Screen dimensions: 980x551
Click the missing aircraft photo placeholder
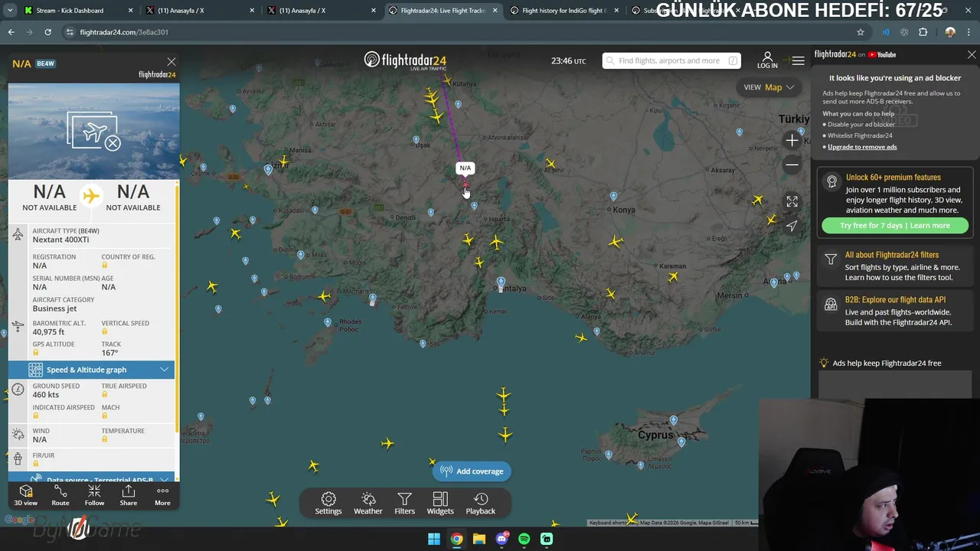(94, 131)
